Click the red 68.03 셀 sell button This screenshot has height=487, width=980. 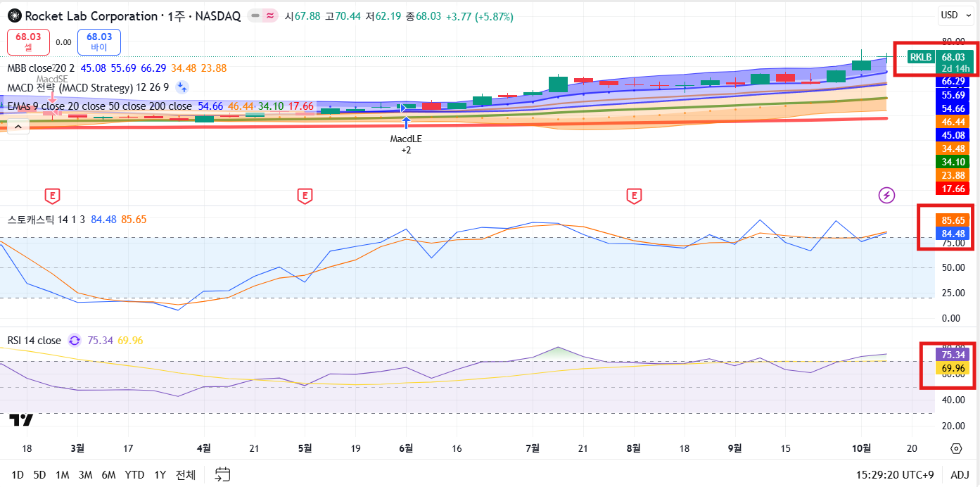(x=28, y=42)
